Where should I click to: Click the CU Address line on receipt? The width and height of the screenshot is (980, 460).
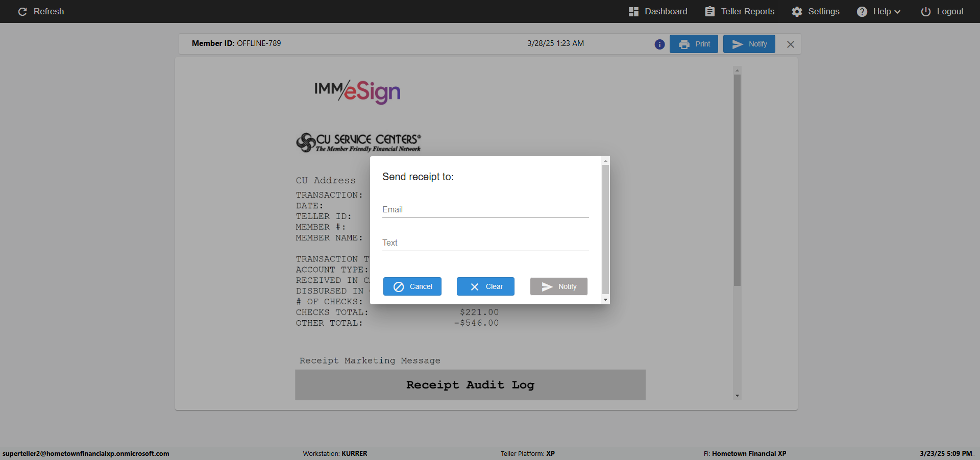point(326,180)
